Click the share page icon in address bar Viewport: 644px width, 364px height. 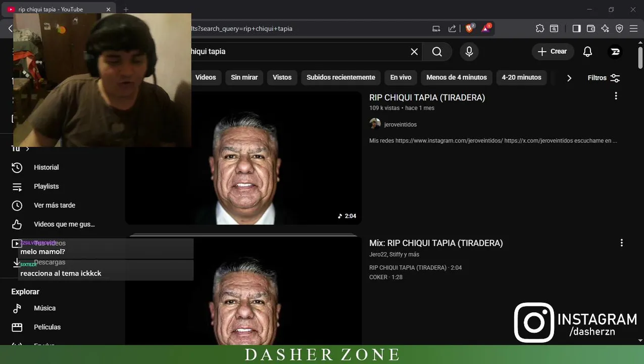pos(452,29)
